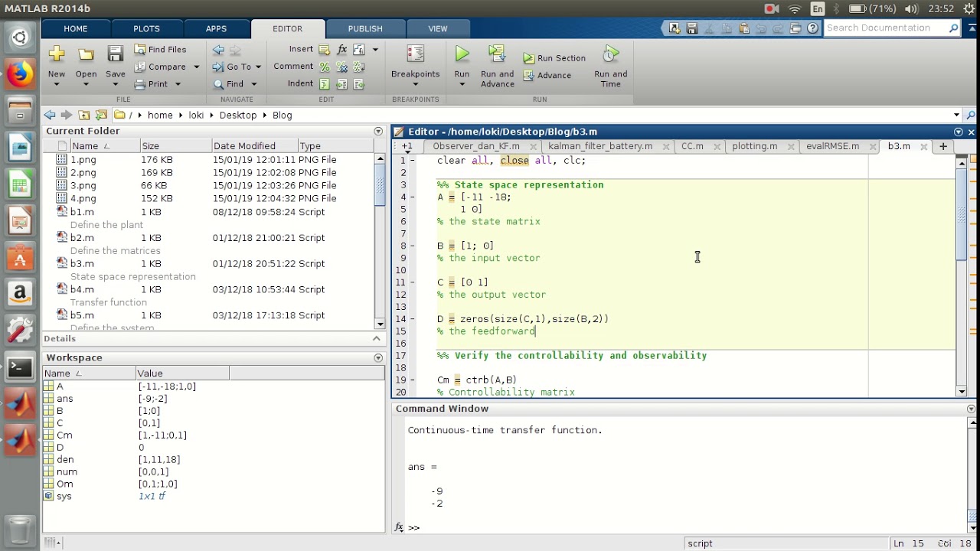Open the Workspace panel actions menu
Screen dimensions: 980x551
[377, 357]
